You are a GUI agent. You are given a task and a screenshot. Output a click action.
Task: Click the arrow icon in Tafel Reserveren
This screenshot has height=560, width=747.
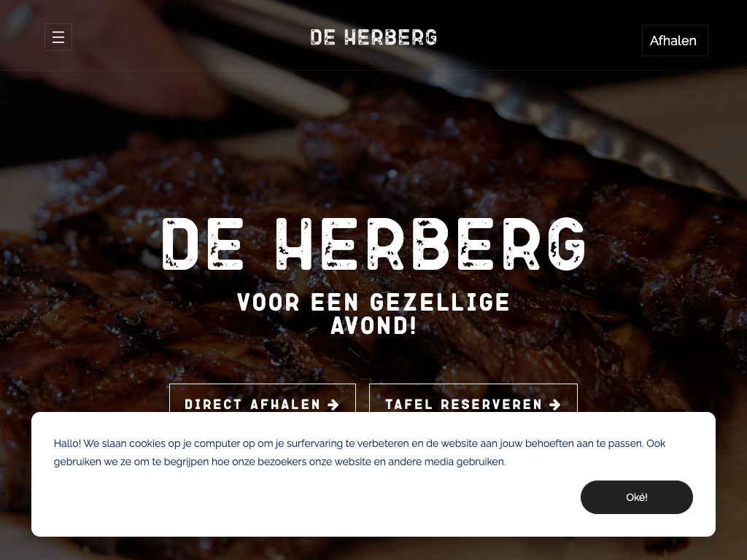click(555, 404)
